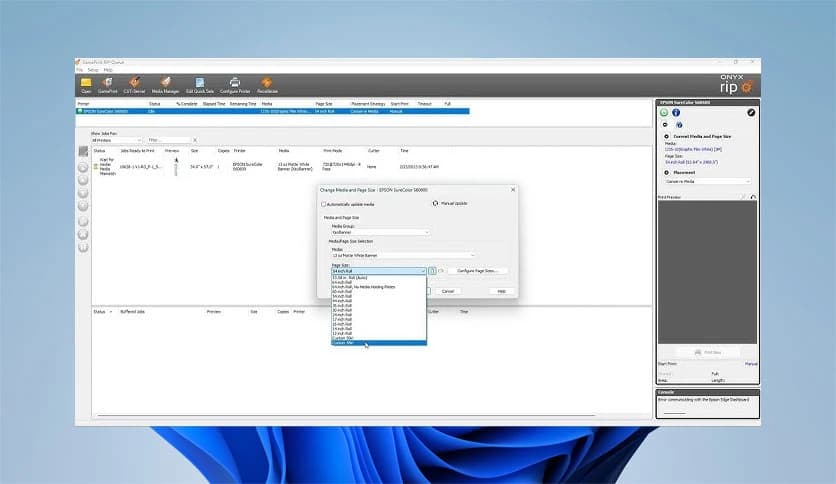
Task: Open a file with the Open toolbar icon
Action: click(x=86, y=85)
